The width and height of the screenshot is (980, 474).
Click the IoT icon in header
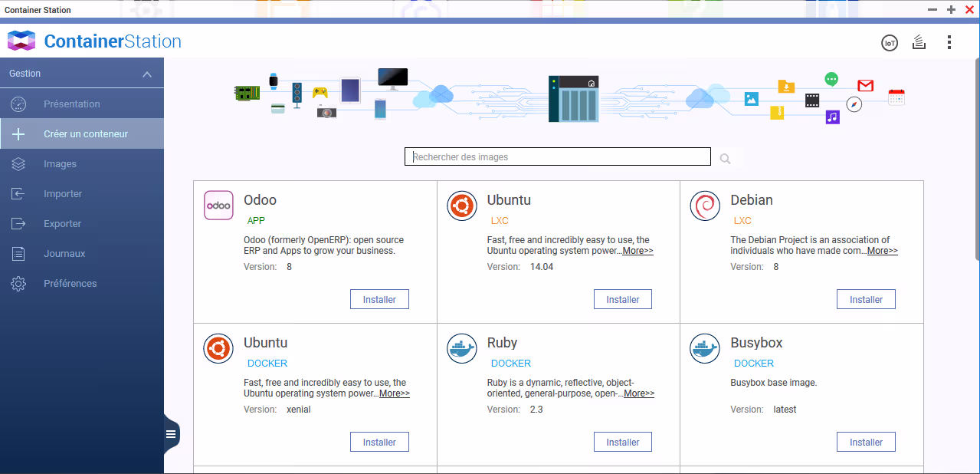[889, 43]
